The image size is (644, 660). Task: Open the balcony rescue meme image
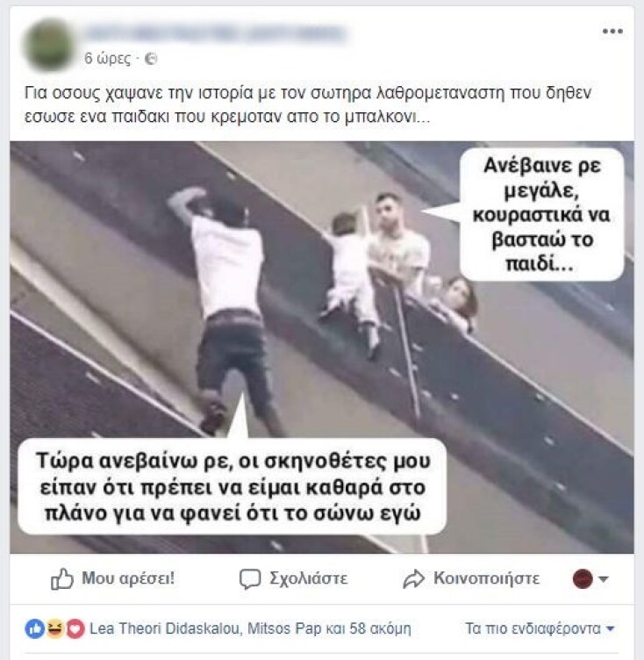[x=322, y=348]
